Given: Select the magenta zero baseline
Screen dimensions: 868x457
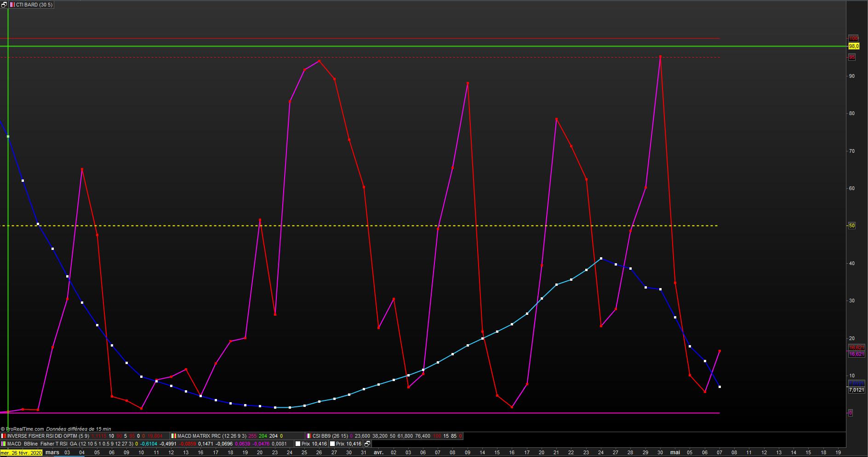Looking at the screenshot, I should pos(360,413).
